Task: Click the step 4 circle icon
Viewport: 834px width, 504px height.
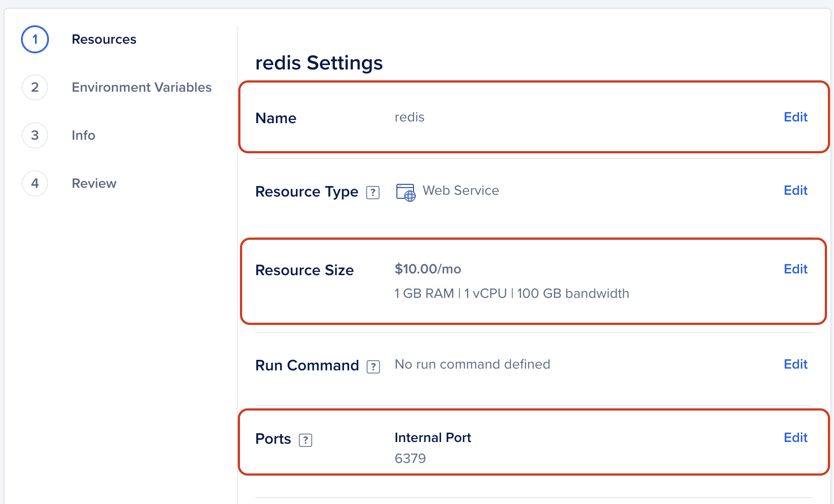Action: coord(35,183)
